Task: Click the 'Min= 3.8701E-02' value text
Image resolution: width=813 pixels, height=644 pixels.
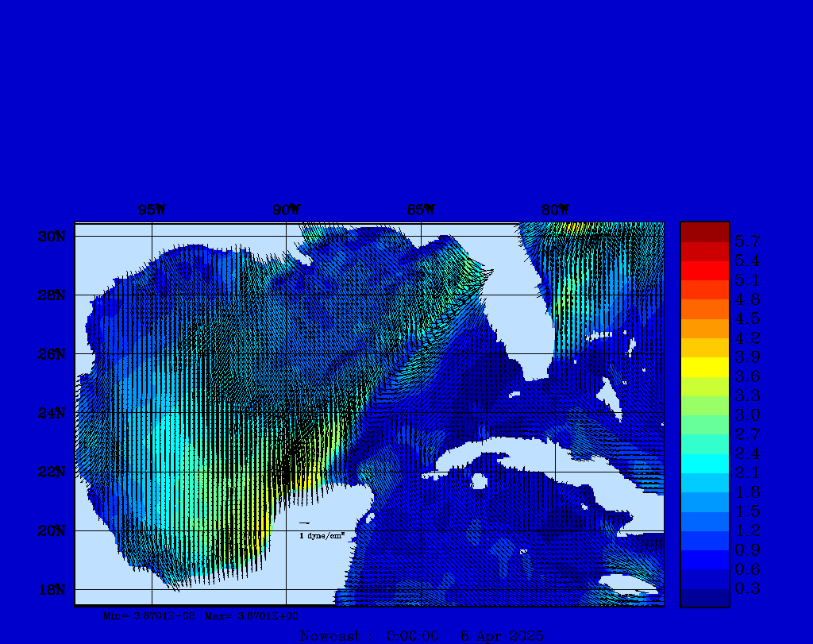Action: [x=149, y=616]
